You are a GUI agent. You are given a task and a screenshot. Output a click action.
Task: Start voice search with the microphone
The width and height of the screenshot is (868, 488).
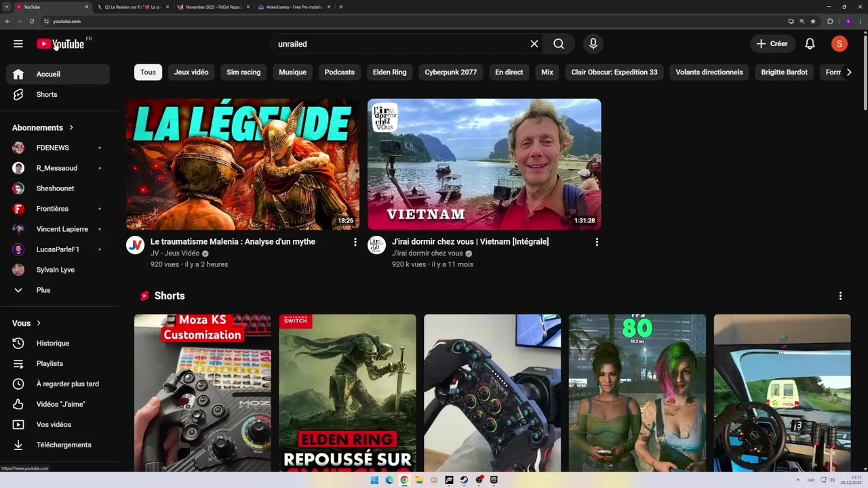tap(593, 44)
